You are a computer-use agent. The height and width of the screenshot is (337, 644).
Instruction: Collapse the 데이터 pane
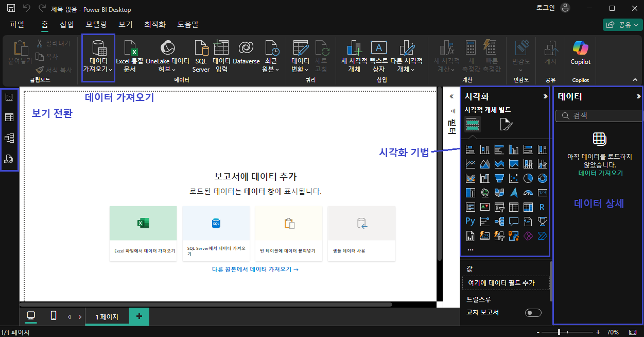638,96
